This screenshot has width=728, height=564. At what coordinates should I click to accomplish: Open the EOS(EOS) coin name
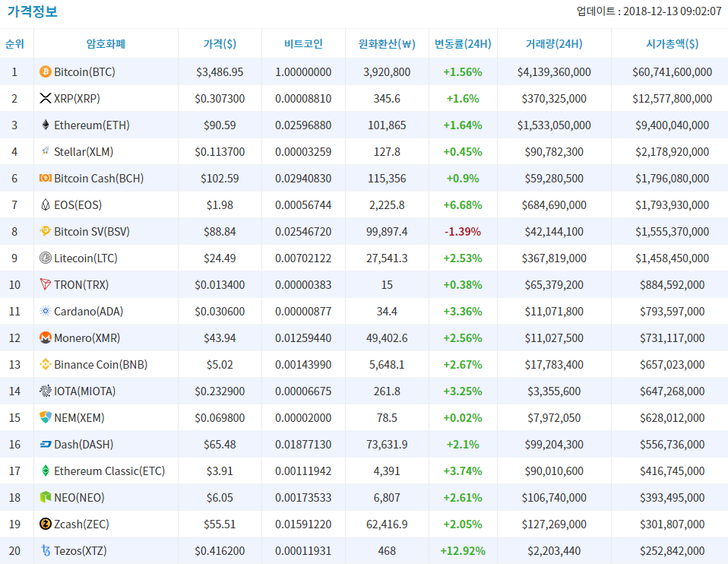coord(78,204)
